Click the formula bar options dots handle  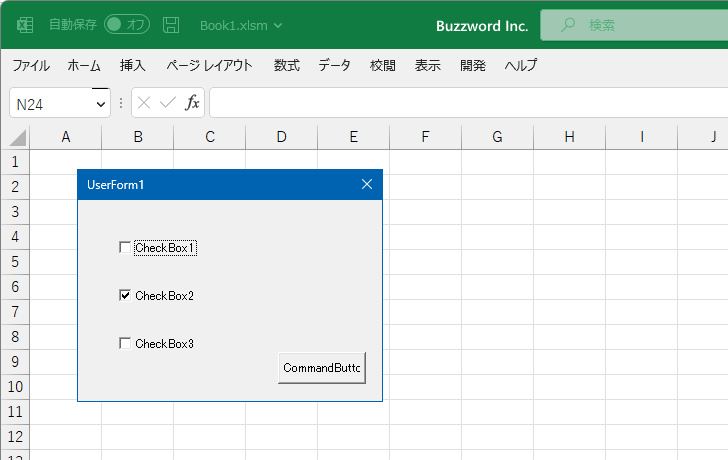click(x=121, y=103)
